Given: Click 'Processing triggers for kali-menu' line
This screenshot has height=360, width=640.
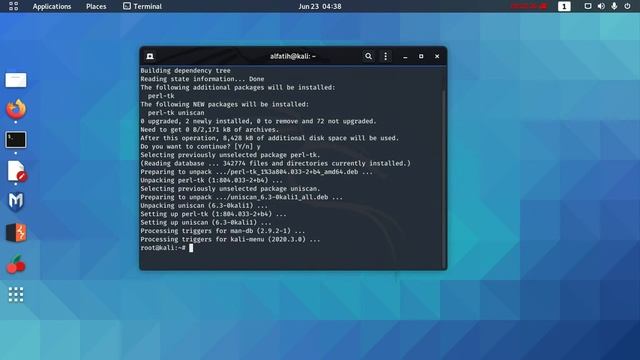Looking at the screenshot, I should pyautogui.click(x=230, y=239).
